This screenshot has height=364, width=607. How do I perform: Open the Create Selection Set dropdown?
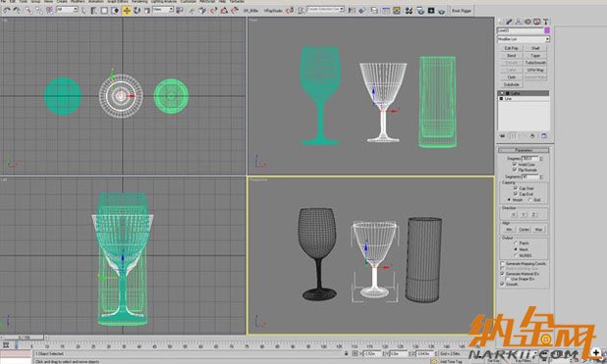coord(325,10)
